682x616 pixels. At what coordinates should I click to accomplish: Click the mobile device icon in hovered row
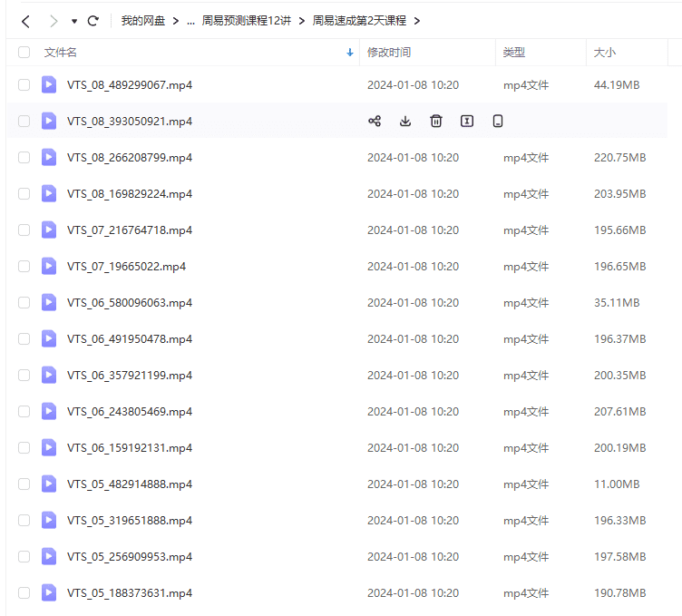coord(498,121)
